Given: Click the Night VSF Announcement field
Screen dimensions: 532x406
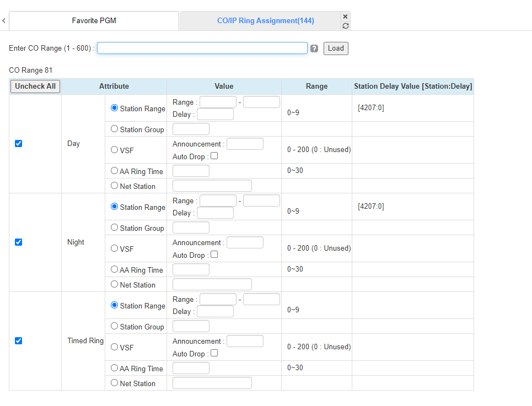Looking at the screenshot, I should 245,242.
